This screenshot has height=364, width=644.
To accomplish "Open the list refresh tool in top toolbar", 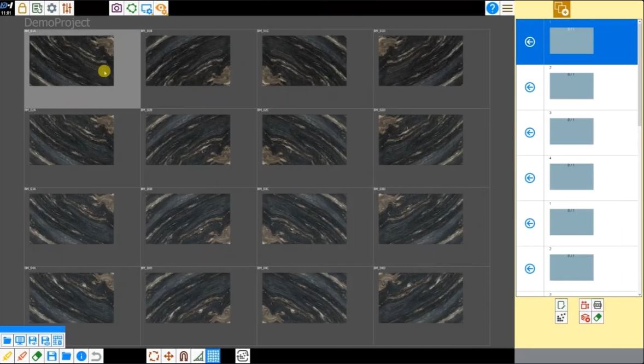I will 37,8.
